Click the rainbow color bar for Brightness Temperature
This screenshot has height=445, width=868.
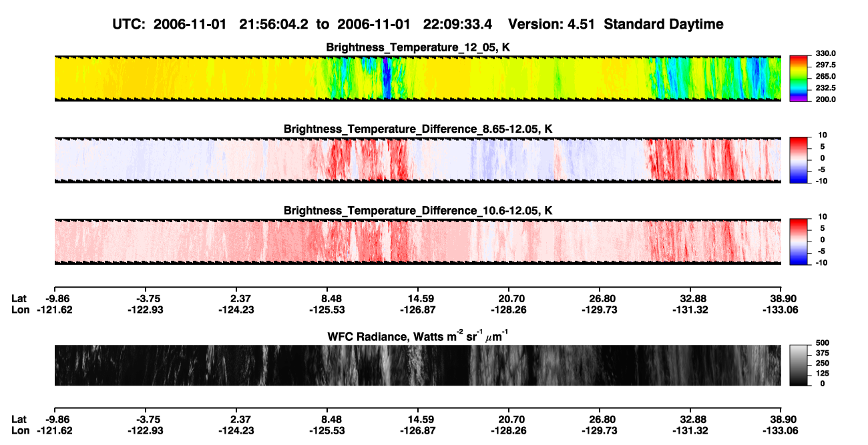coord(799,77)
